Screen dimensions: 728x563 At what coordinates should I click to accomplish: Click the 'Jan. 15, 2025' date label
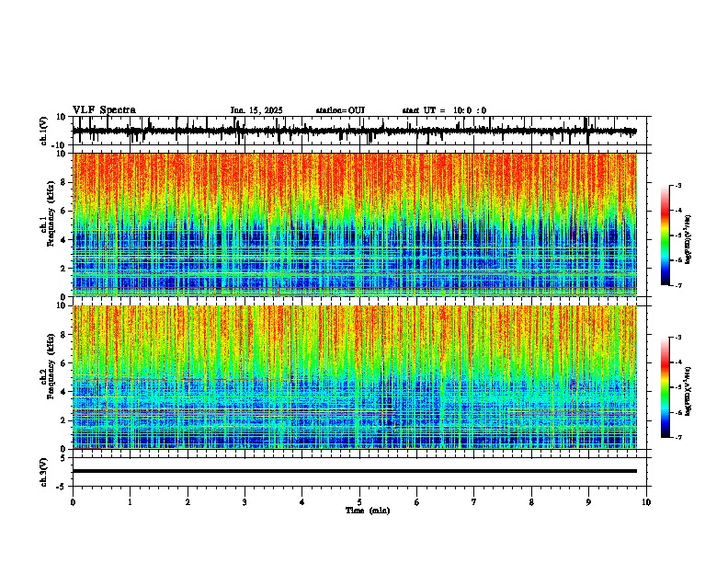pos(256,110)
